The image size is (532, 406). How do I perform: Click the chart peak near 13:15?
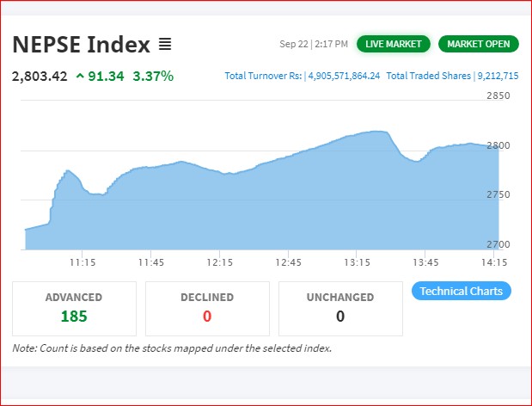click(x=377, y=132)
